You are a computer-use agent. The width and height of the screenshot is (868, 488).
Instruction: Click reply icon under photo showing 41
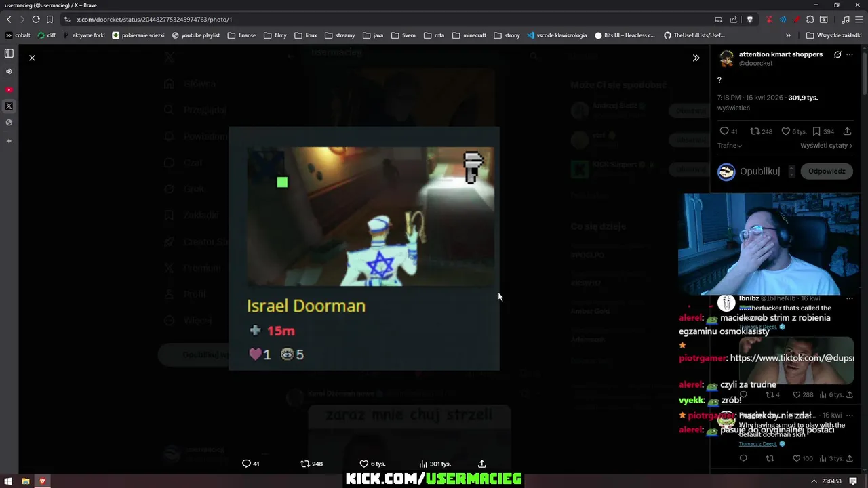click(251, 464)
